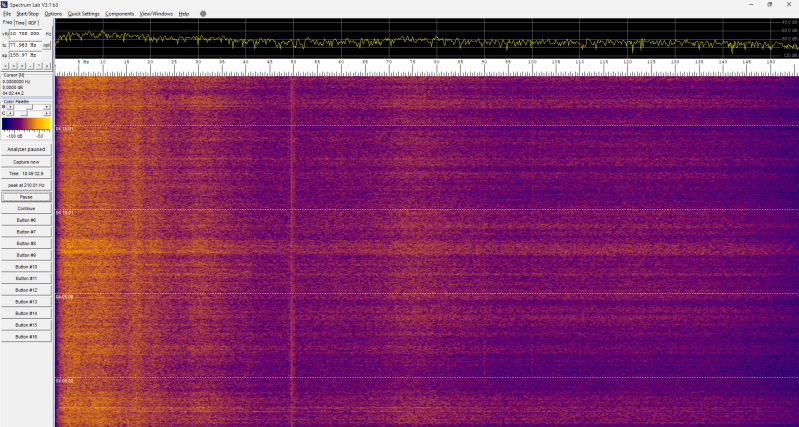Open the Help menu

tap(183, 14)
